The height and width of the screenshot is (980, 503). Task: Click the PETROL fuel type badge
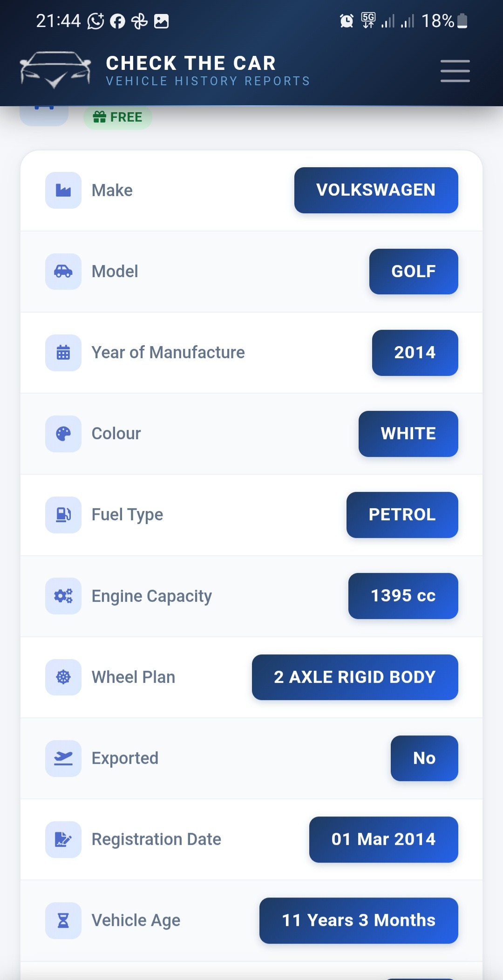tap(402, 515)
